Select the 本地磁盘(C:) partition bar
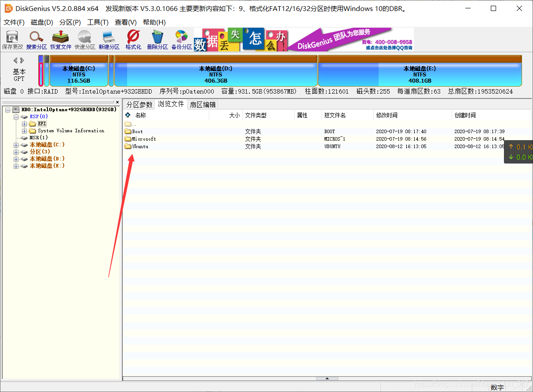The width and height of the screenshot is (533, 392). click(79, 71)
